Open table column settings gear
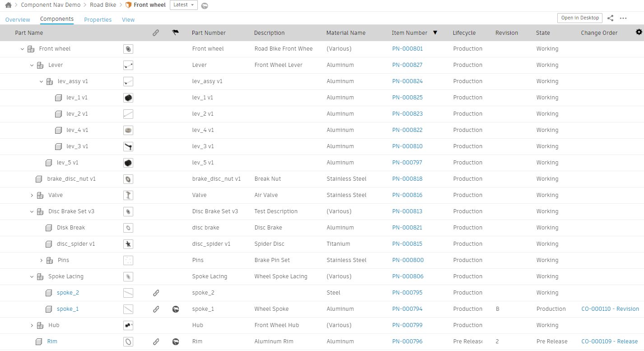 click(639, 32)
